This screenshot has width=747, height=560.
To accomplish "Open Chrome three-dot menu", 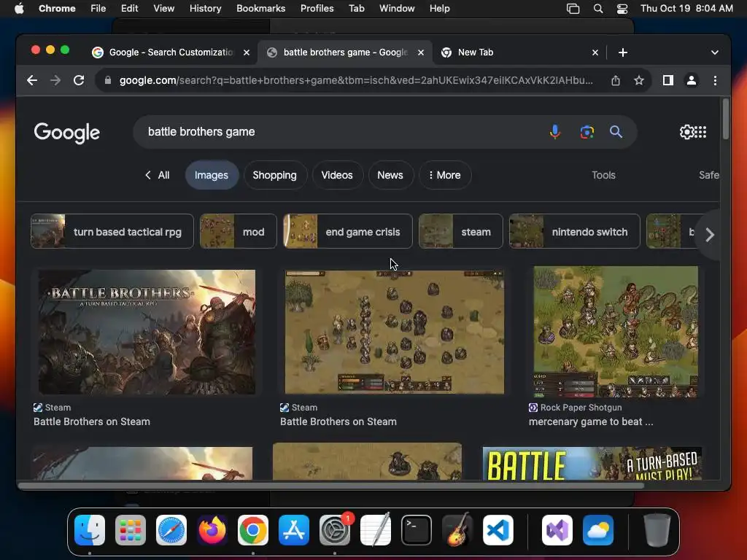I will click(715, 80).
